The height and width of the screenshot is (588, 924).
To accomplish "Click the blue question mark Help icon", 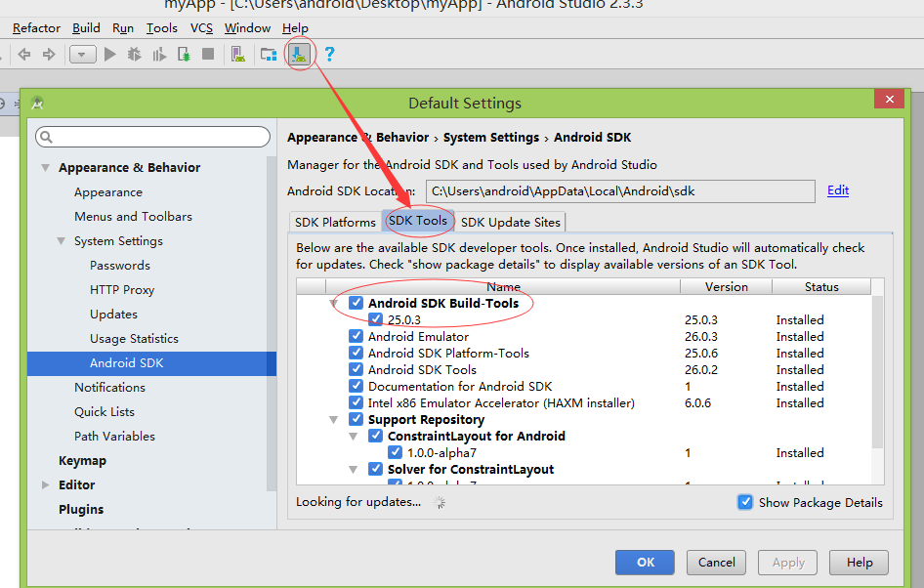I will pos(329,54).
